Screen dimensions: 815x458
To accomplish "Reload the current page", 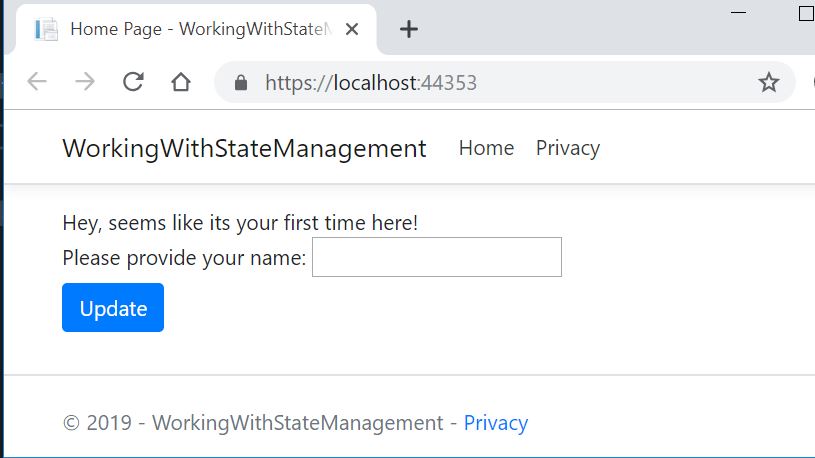I will pyautogui.click(x=133, y=83).
